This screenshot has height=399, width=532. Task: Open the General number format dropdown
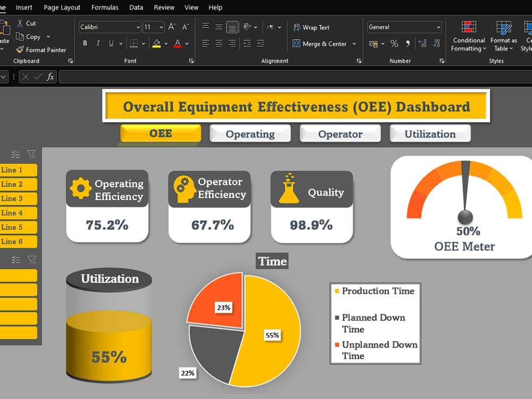coord(439,27)
